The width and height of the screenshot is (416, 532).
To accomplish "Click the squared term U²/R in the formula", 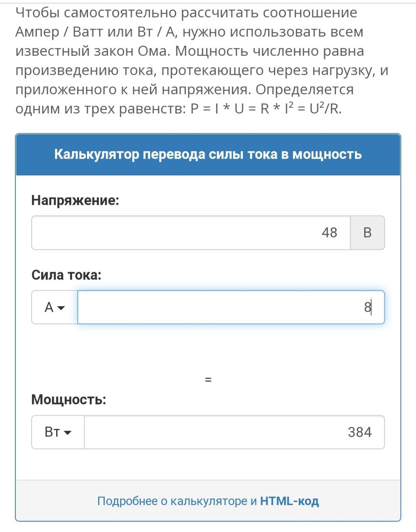I will point(325,108).
